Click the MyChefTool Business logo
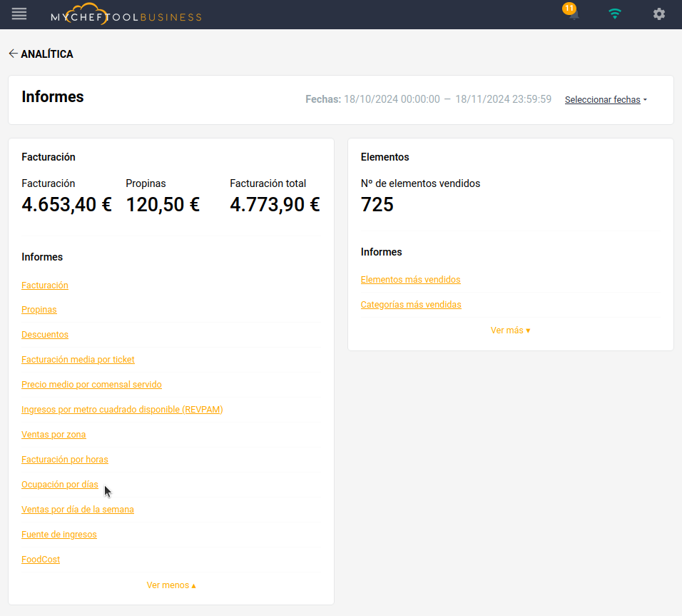682x616 pixels. 126,15
